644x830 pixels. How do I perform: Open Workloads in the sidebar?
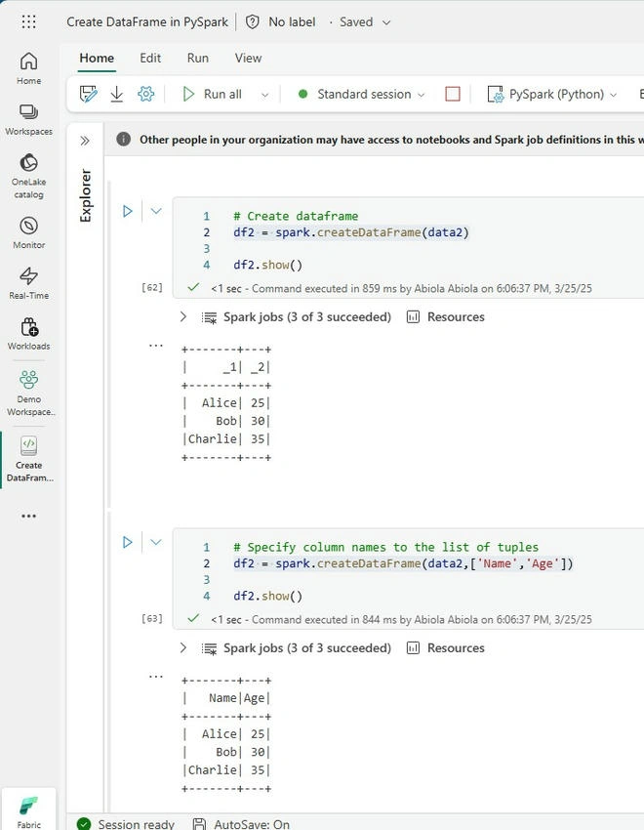click(x=28, y=334)
